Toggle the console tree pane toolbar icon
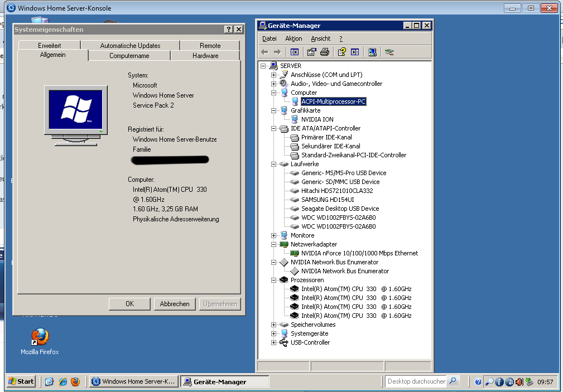The width and height of the screenshot is (563, 392). [295, 52]
